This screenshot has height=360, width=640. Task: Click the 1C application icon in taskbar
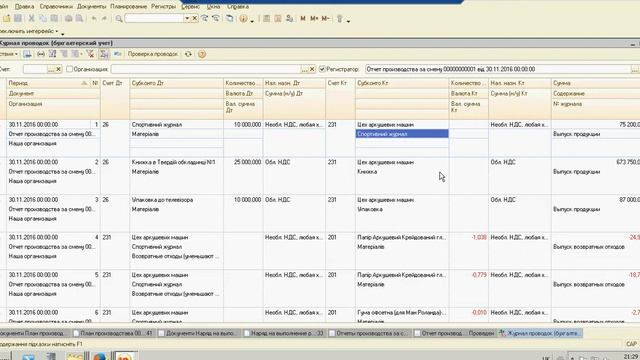tap(124, 356)
